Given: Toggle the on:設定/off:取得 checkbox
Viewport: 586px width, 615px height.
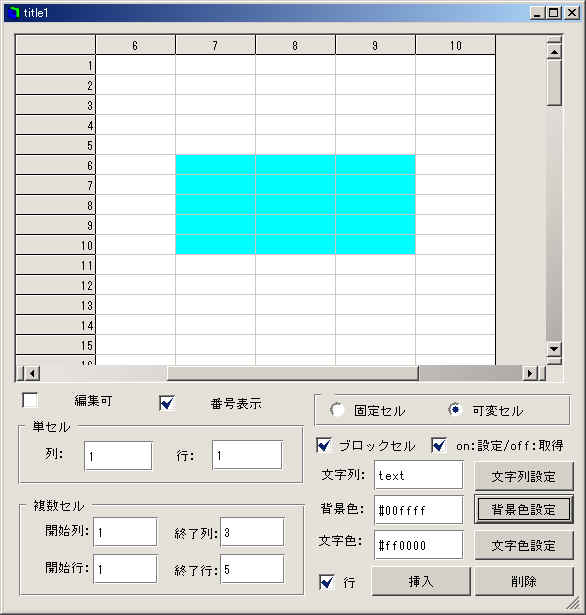Looking at the screenshot, I should click(439, 445).
